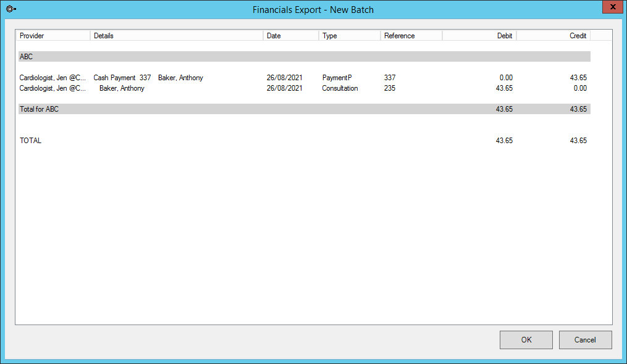Screen dimensions: 627x364
Task: Click the PaymentP type cell
Action: pyautogui.click(x=337, y=78)
